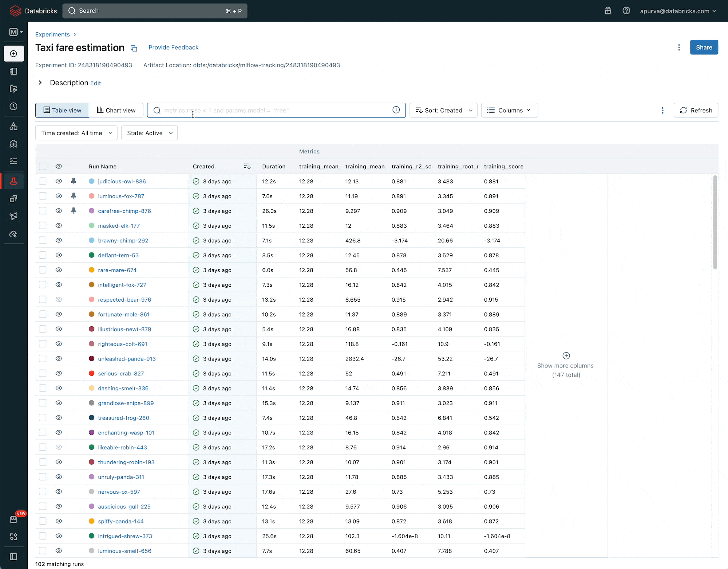Click the more options icon top right

pyautogui.click(x=680, y=47)
